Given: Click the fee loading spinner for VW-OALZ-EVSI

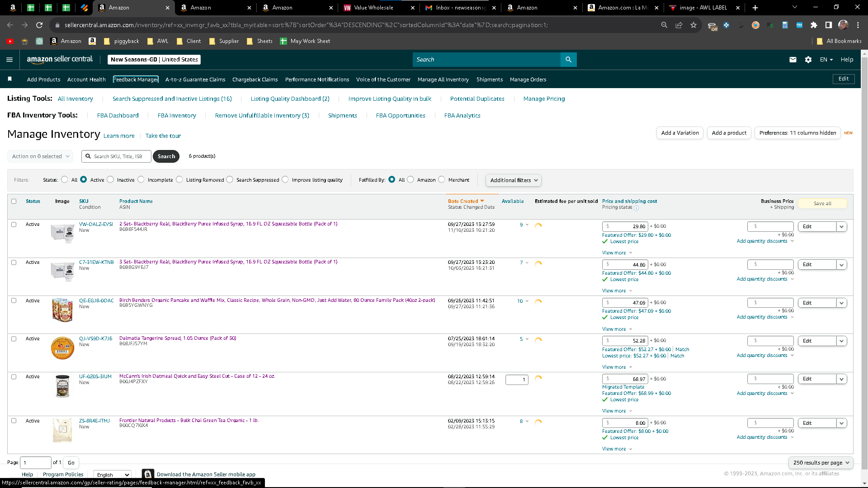Looking at the screenshot, I should tap(538, 225).
